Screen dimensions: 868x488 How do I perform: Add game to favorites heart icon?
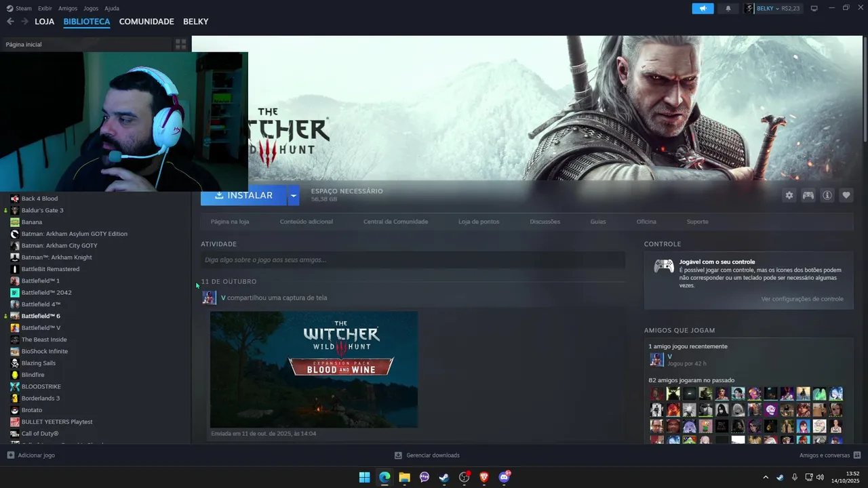pos(846,195)
